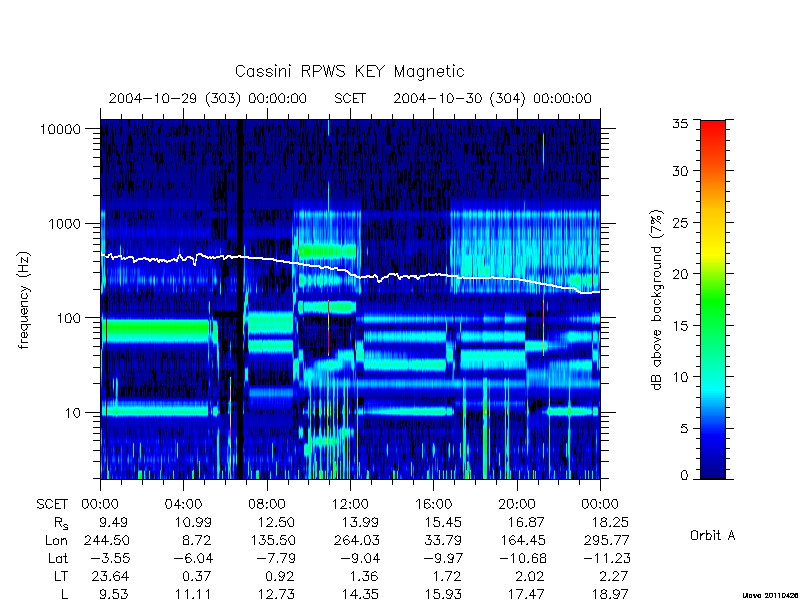
Task: Click the Lon value "8.72"
Action: click(x=195, y=540)
